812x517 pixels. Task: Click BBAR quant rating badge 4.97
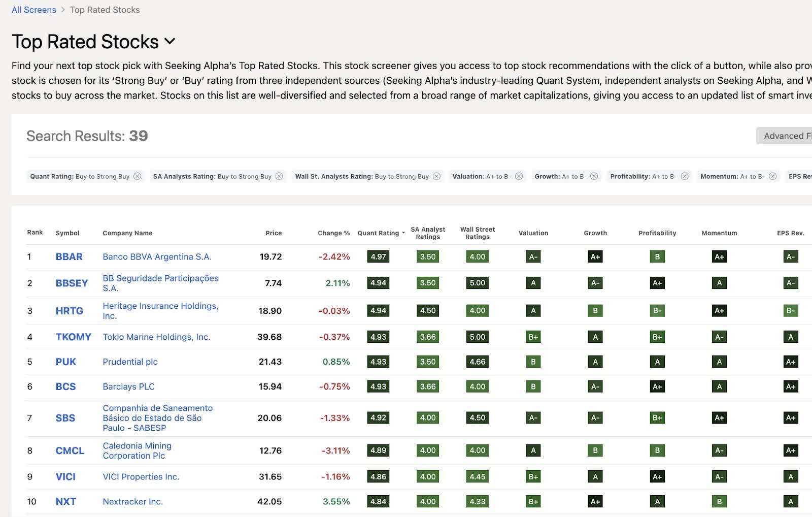pos(378,256)
